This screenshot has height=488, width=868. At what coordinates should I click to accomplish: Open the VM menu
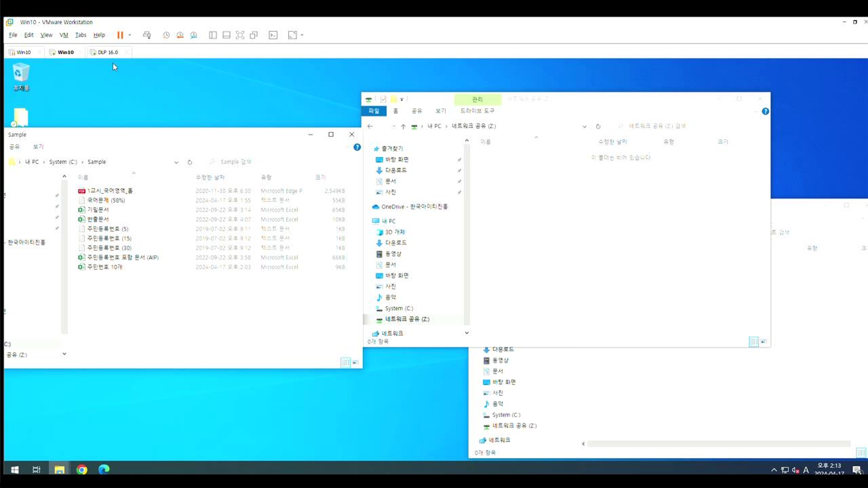point(64,35)
